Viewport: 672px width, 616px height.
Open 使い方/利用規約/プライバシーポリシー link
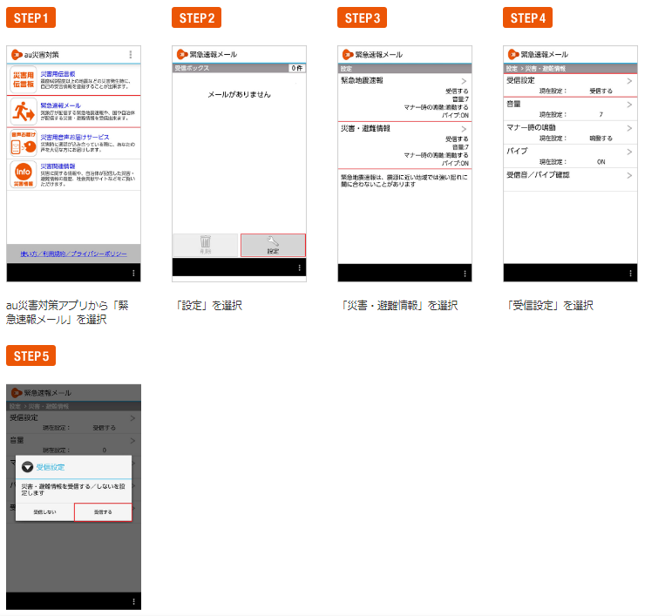(74, 254)
